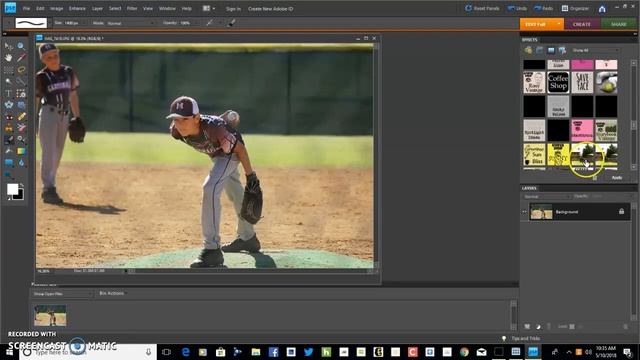Select the Clone Stamp tool
640x360 pixels.
click(x=8, y=128)
